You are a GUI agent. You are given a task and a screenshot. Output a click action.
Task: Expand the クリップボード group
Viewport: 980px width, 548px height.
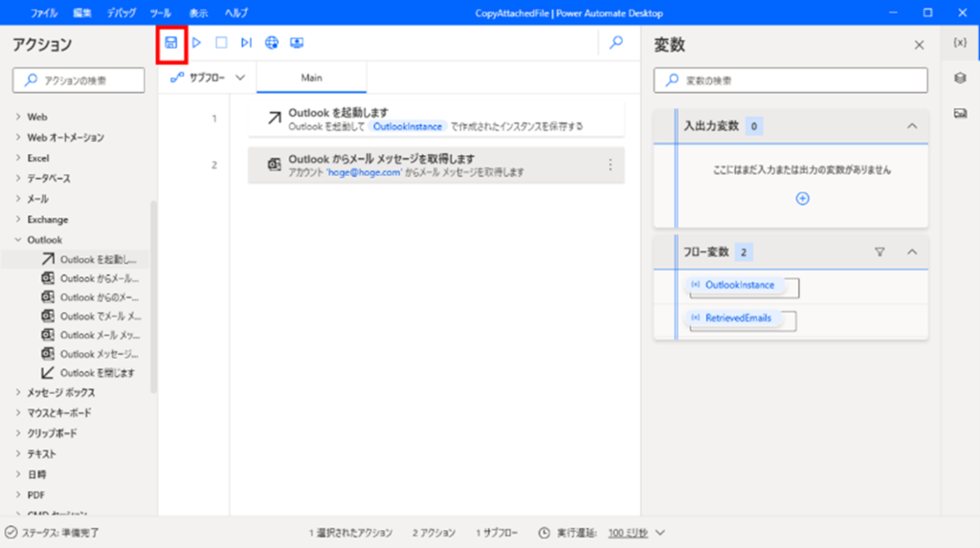point(18,433)
